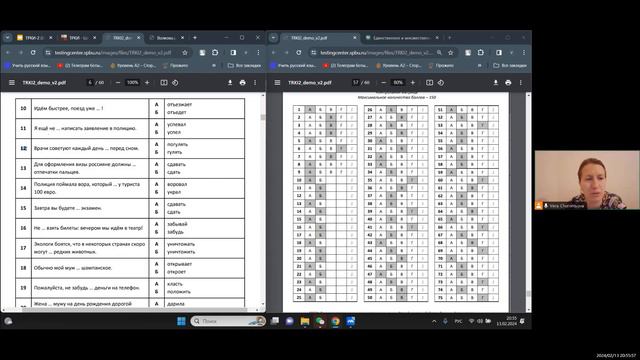Viewport: 640px width, 360px height.
Task: Print the PDF from the right window
Action: click(x=508, y=82)
